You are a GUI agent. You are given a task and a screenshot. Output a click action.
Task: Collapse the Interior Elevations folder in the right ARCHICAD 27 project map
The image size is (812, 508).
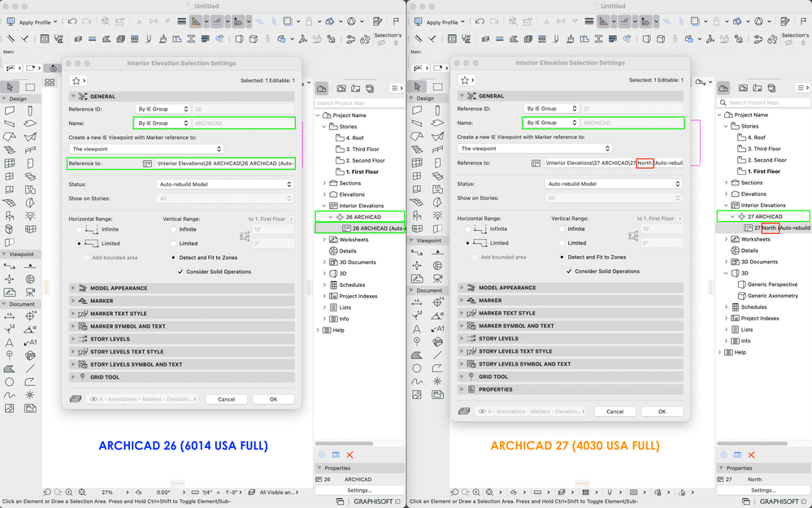pos(726,205)
